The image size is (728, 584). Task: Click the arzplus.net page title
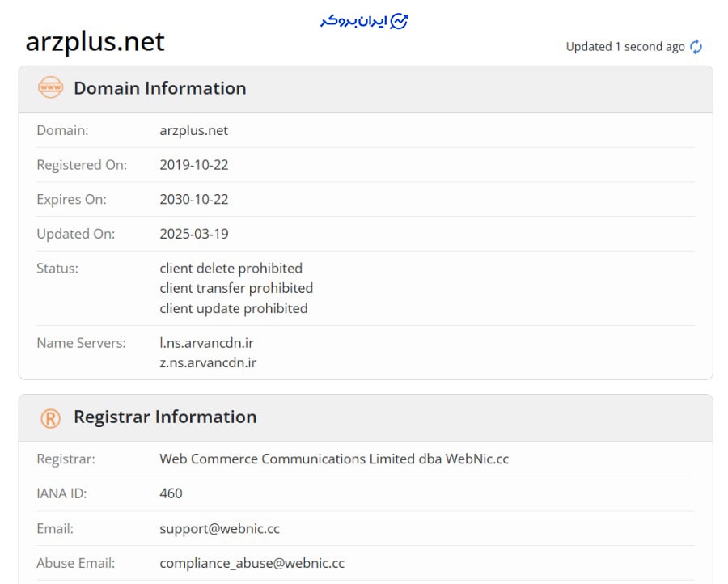(x=95, y=42)
